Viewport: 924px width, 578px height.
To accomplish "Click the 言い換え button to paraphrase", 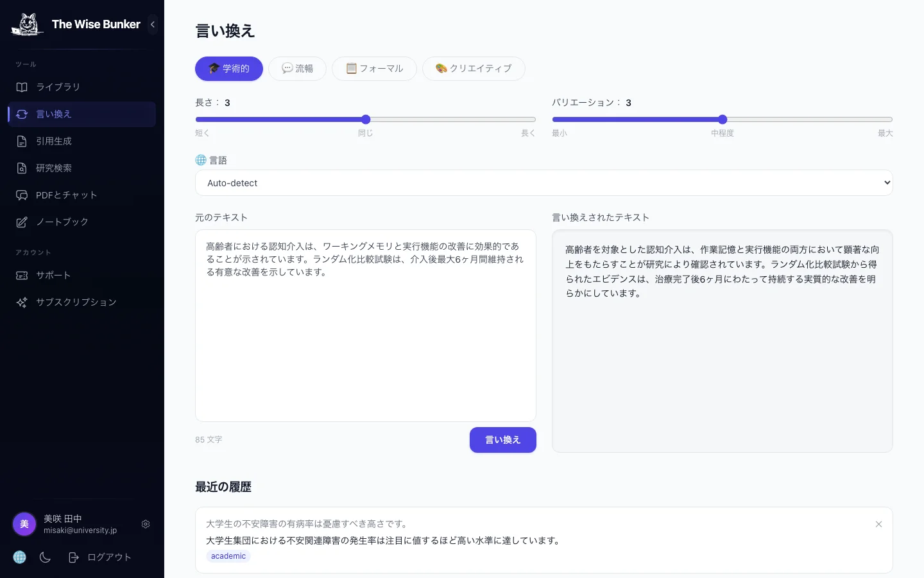I will (502, 440).
